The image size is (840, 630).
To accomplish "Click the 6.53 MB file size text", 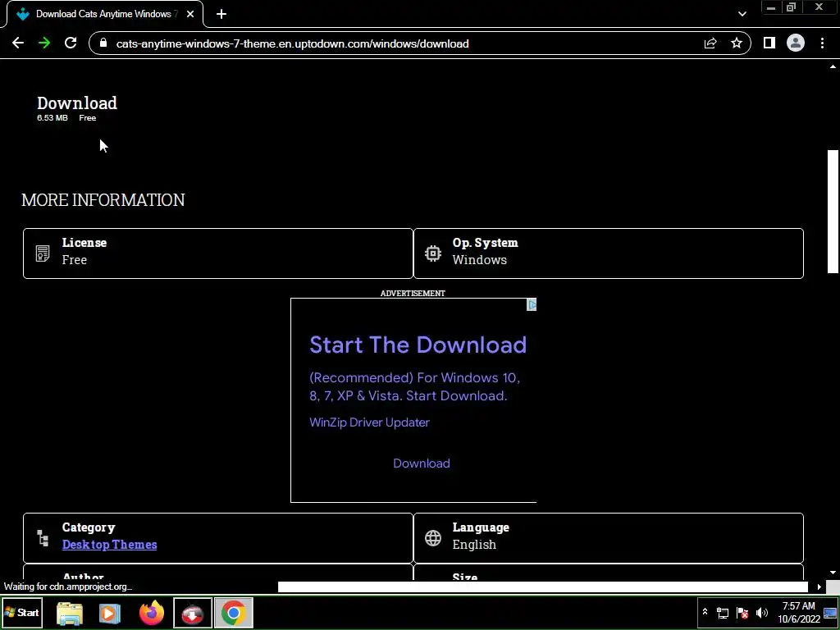I will [x=52, y=118].
